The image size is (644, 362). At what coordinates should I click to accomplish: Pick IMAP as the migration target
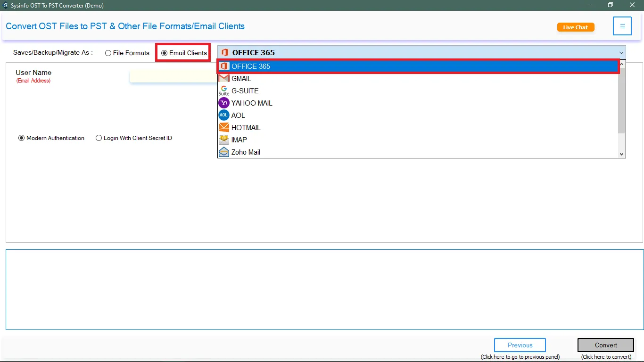(418, 140)
